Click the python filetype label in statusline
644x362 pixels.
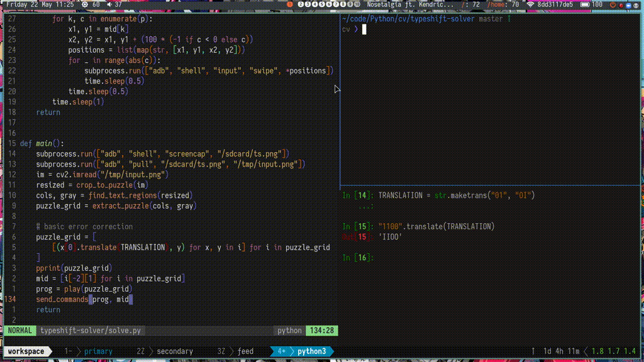click(x=289, y=331)
